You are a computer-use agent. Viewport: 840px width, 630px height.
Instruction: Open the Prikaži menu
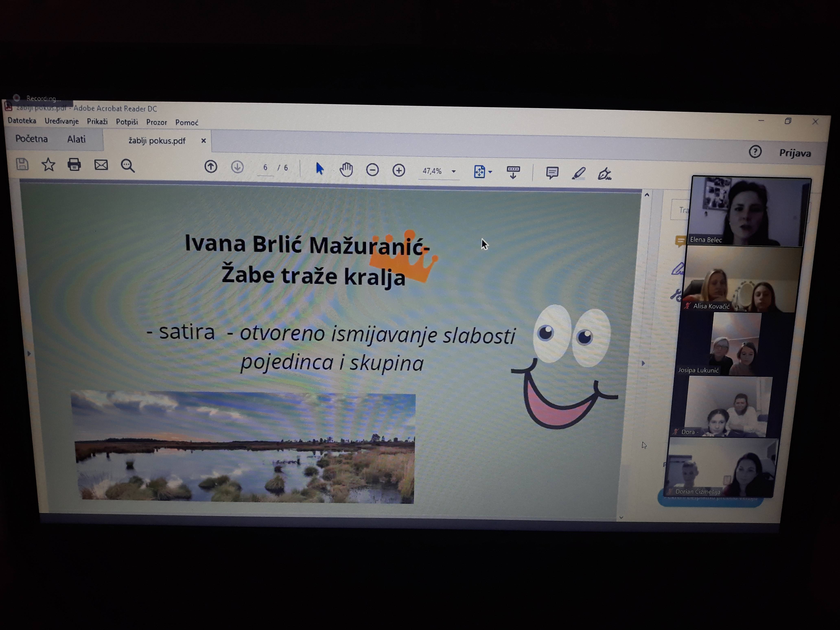pyautogui.click(x=97, y=121)
